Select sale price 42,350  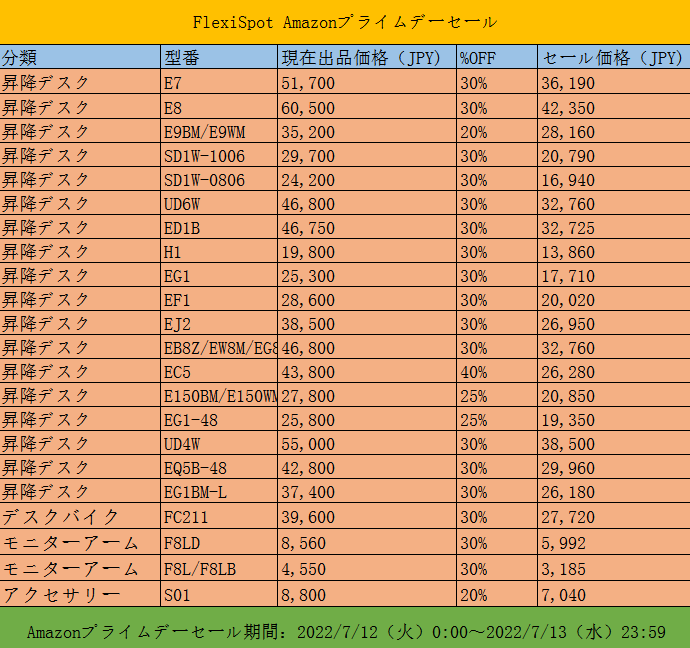click(614, 106)
